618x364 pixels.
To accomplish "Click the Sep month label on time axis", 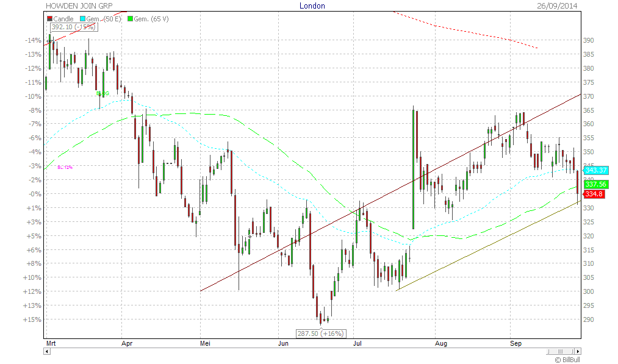I will tap(516, 344).
